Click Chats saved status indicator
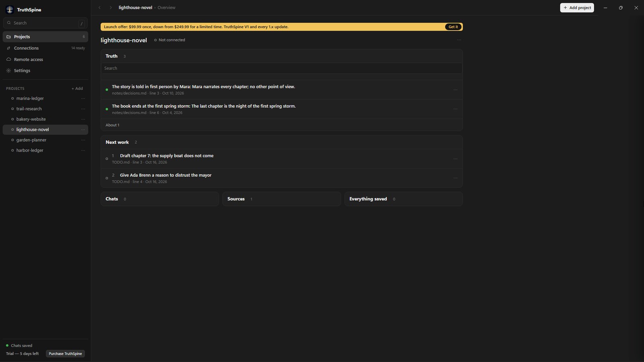 pos(19,346)
